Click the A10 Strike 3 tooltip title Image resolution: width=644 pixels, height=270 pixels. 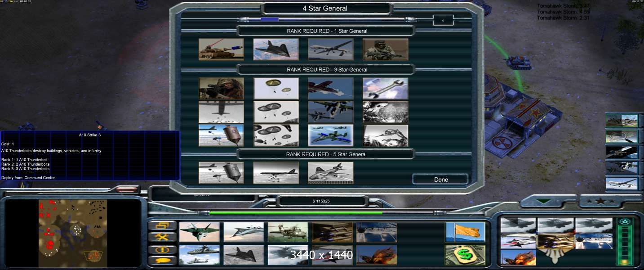[x=90, y=135]
